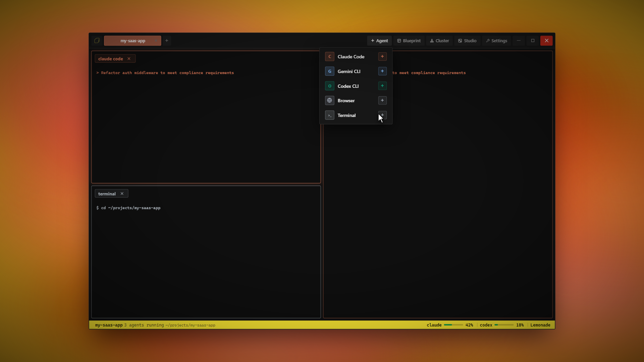Add a Browser pane with plus button
The height and width of the screenshot is (362, 644).
[382, 101]
